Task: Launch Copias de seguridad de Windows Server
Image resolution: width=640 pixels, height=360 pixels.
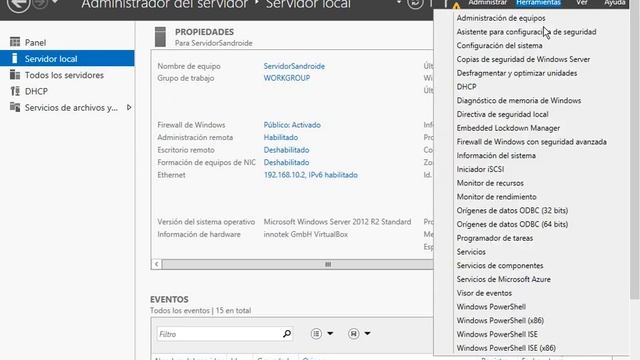Action: pos(523,59)
